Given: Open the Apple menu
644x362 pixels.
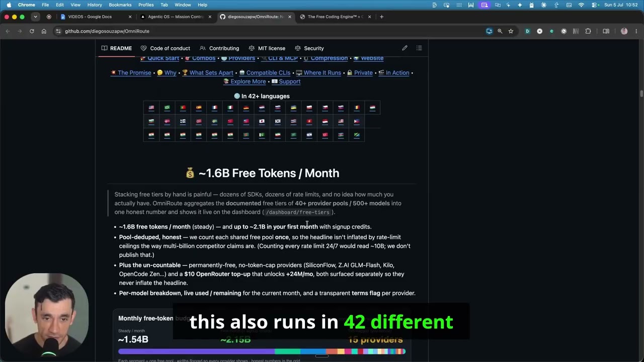Looking at the screenshot, I should pyautogui.click(x=9, y=5).
